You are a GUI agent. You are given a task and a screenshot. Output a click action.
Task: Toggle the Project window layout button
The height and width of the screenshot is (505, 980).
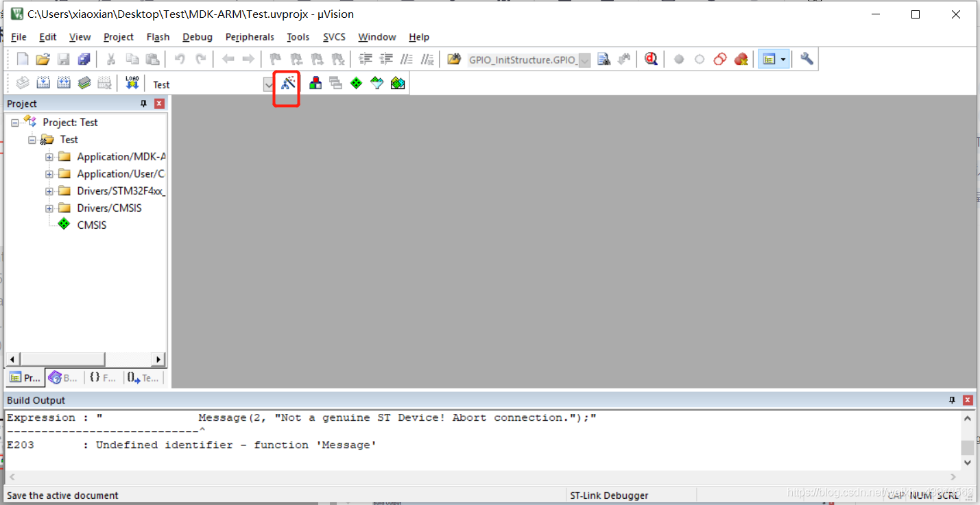[x=769, y=60]
